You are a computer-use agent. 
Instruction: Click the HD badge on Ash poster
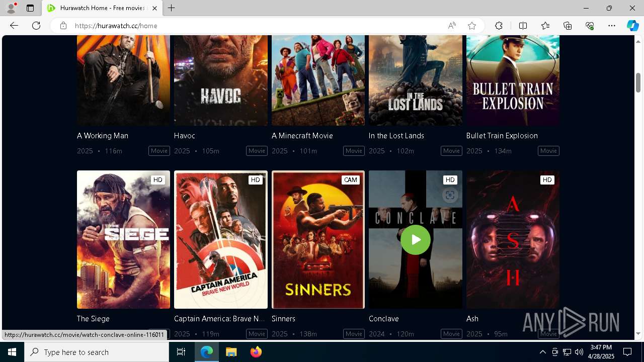click(x=547, y=180)
